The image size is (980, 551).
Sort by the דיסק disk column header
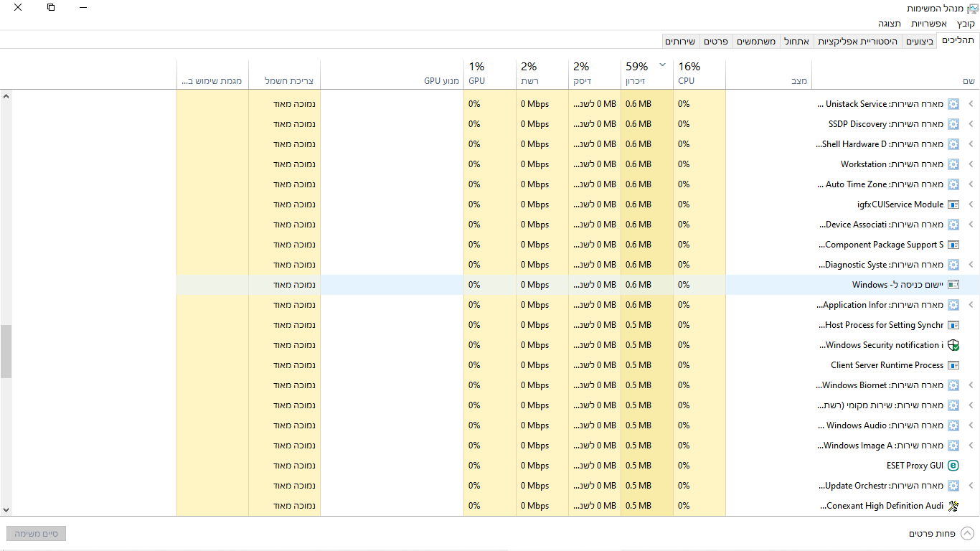coord(595,73)
